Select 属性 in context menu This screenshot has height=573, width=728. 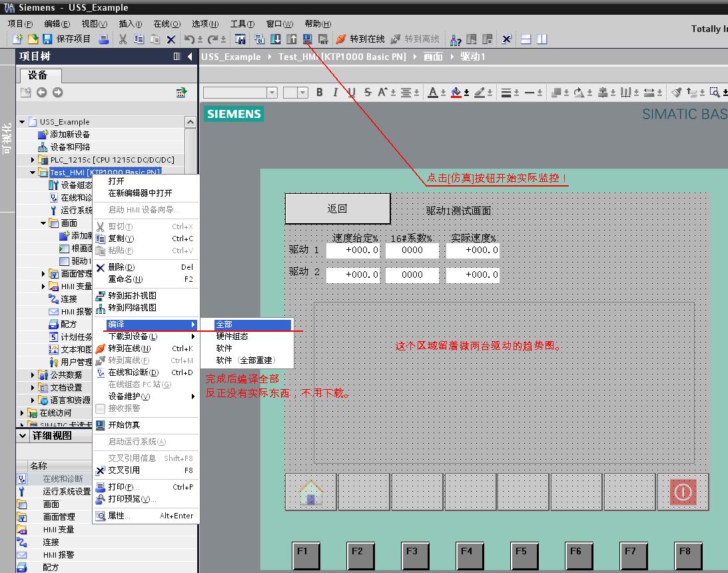146,516
